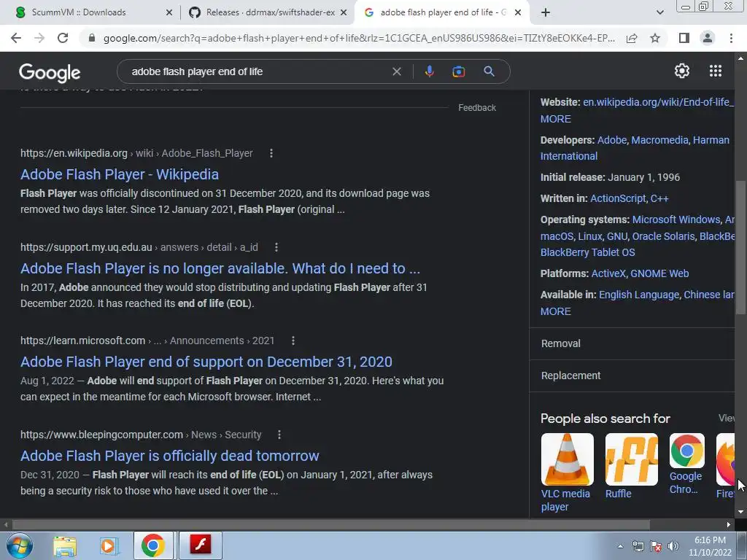The image size is (747, 560).
Task: Open the Chrome profile avatar
Action: (x=708, y=38)
